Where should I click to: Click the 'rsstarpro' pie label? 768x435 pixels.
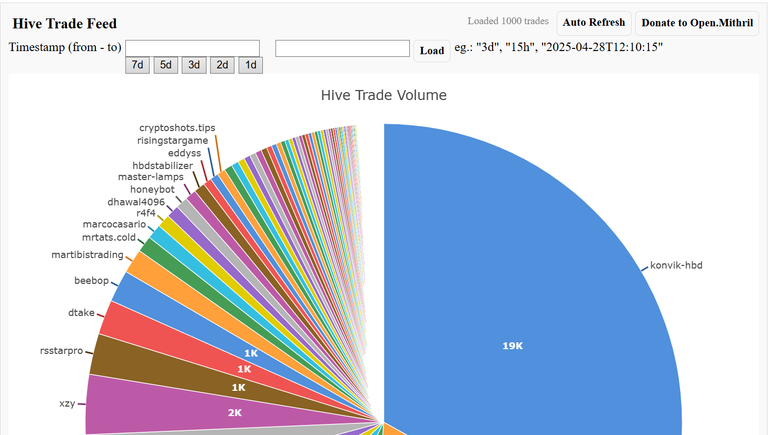(x=61, y=351)
